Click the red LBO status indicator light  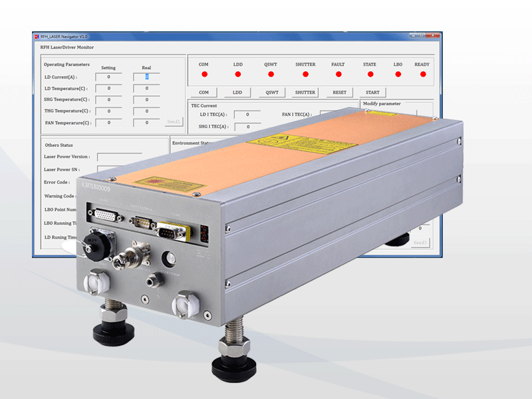(398, 74)
